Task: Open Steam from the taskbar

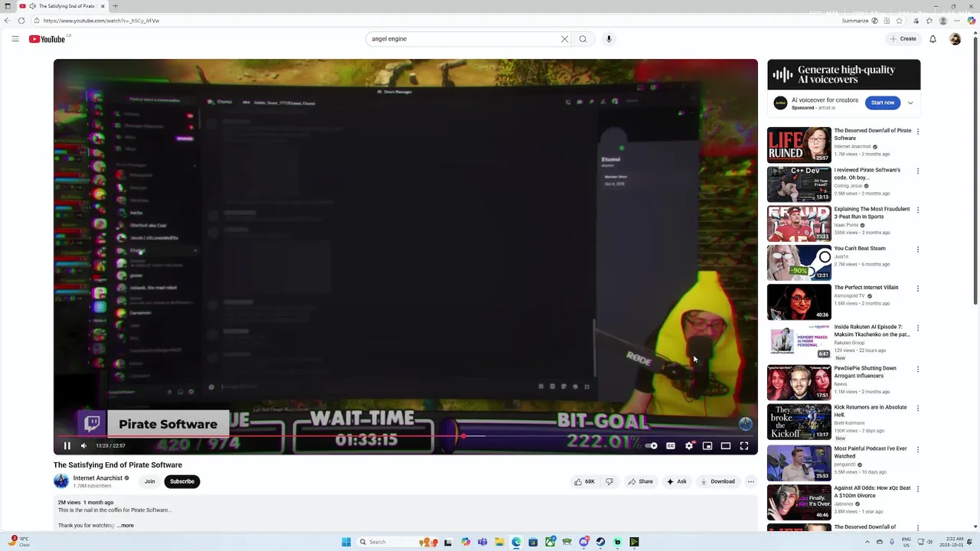Action: pyautogui.click(x=600, y=542)
